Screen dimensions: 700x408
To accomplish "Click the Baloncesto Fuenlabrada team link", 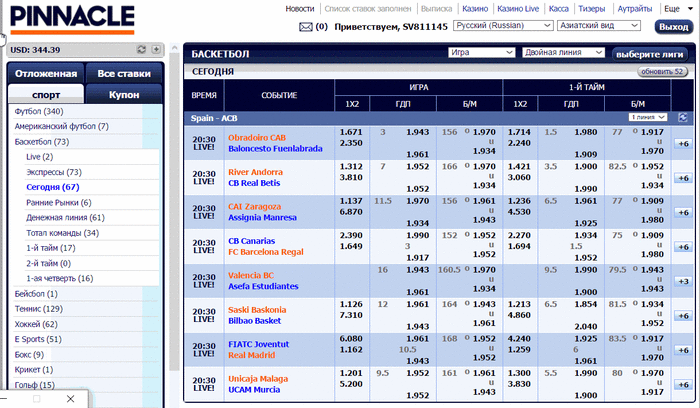I will coord(275,149).
